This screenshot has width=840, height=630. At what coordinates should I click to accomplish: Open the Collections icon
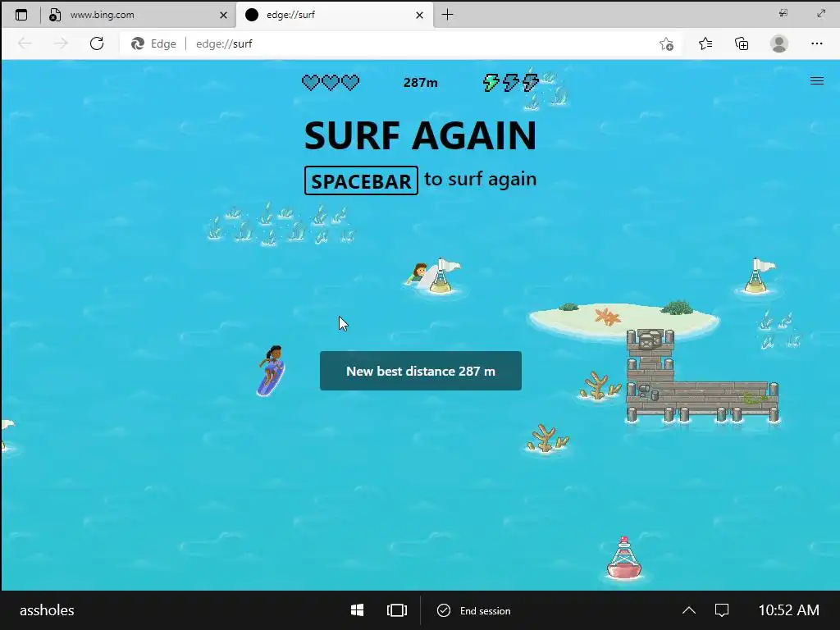point(742,44)
